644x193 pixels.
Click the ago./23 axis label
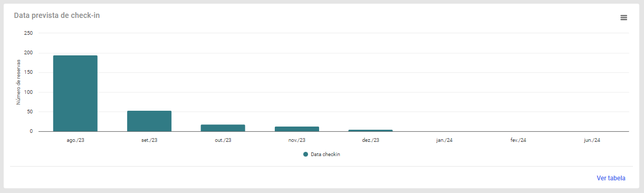click(x=75, y=140)
